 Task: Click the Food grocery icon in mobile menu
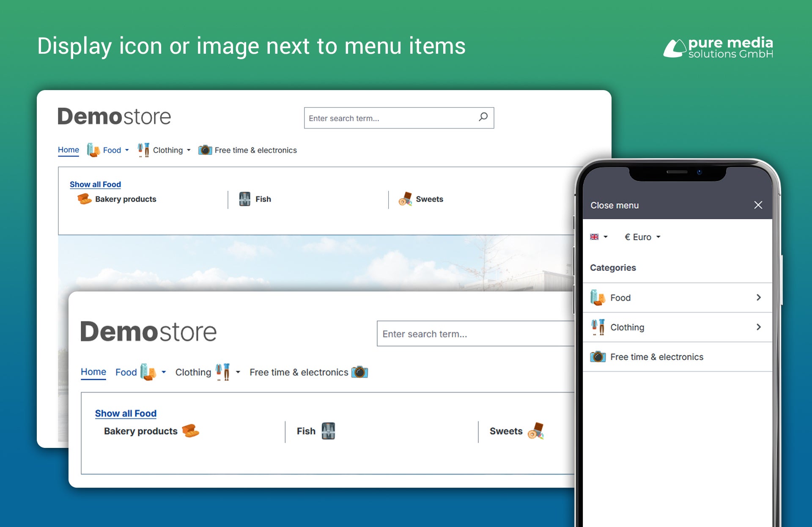598,298
